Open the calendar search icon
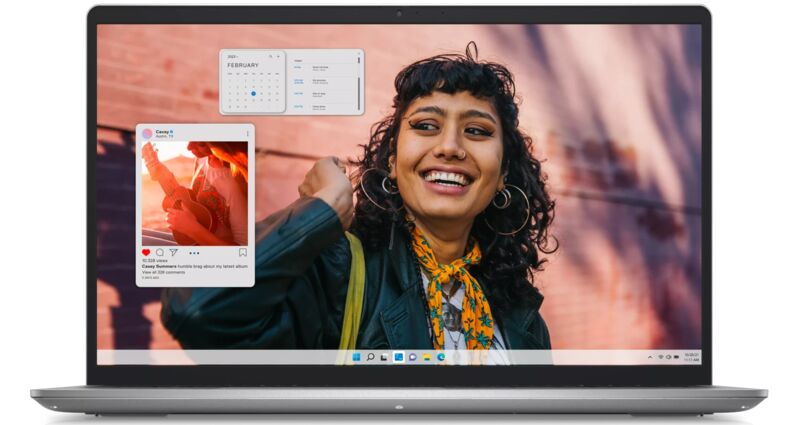This screenshot has height=425, width=800. 270,57
